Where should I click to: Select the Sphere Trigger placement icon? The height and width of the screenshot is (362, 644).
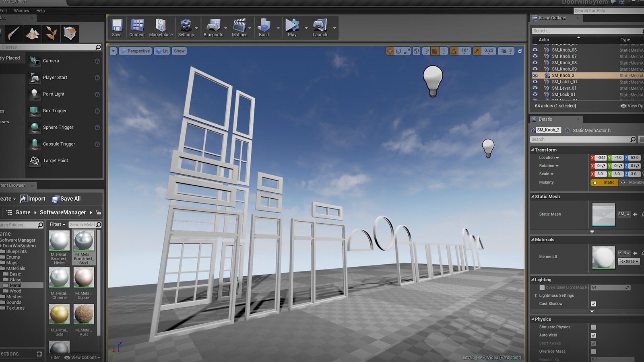[34, 127]
